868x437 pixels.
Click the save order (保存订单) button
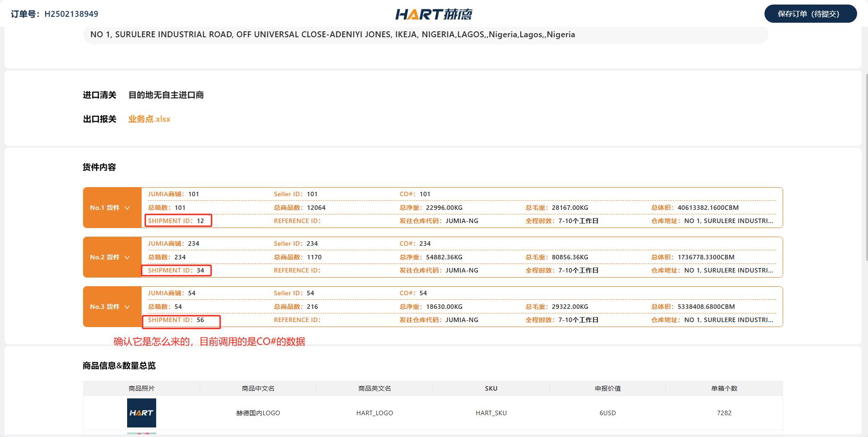click(810, 14)
